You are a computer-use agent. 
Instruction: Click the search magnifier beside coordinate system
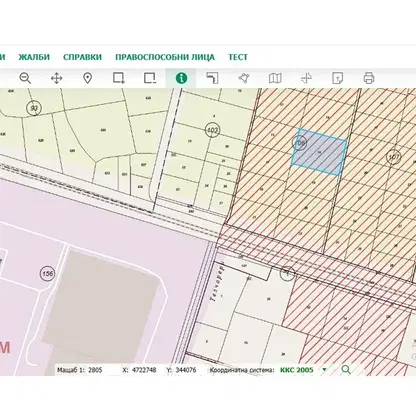[x=346, y=370]
